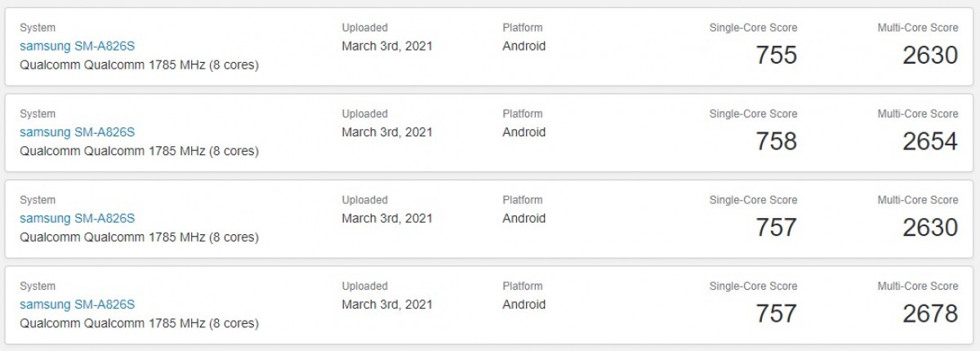The height and width of the screenshot is (351, 980).
Task: Open samsung SM-A826S link beside score 755
Action: point(77,46)
